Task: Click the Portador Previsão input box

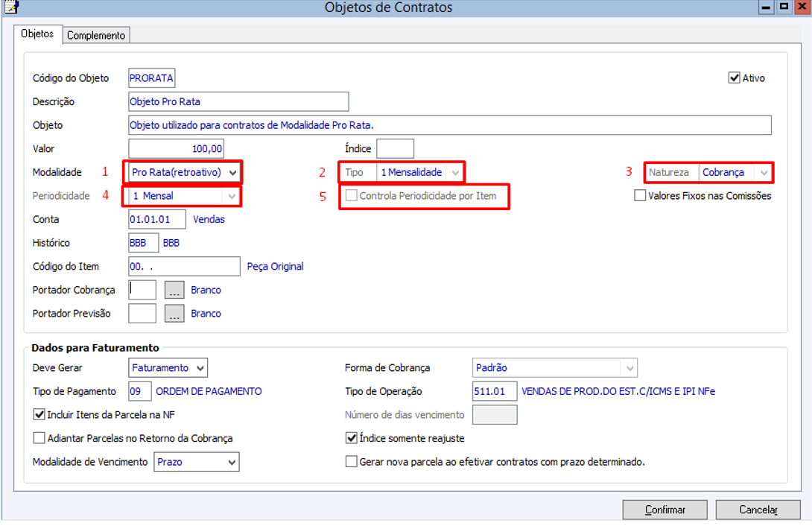Action: (142, 313)
